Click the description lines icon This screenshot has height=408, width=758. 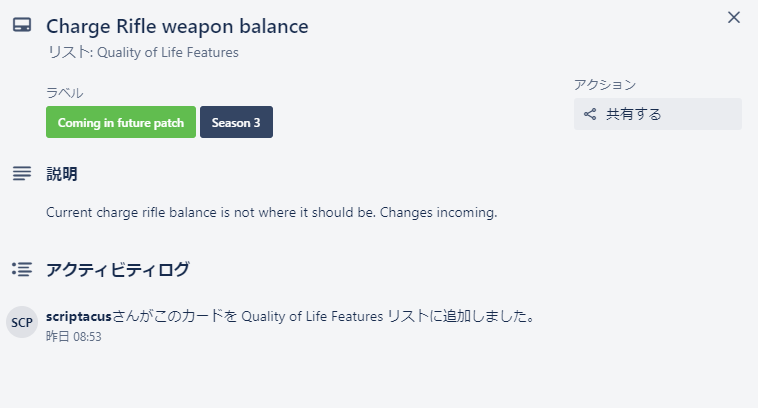click(22, 173)
